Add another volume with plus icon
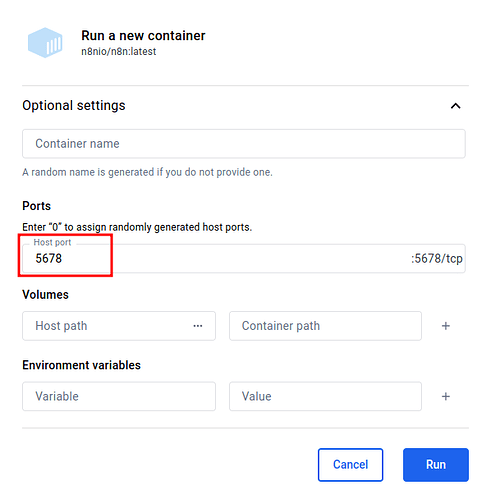Image resolution: width=491 pixels, height=499 pixels. (x=446, y=326)
